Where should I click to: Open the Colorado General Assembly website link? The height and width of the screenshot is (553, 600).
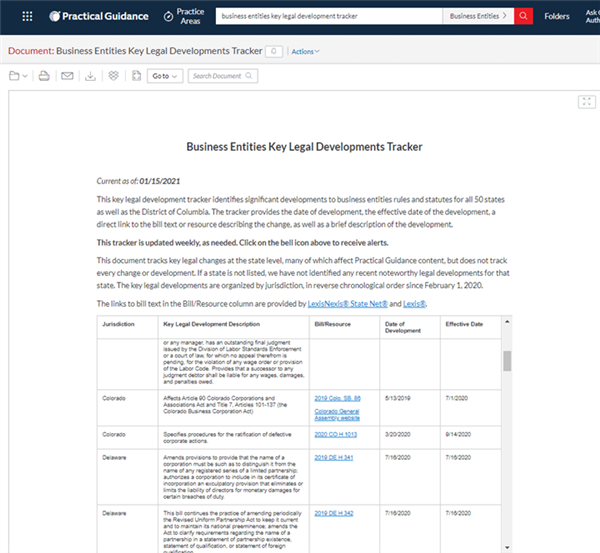pyautogui.click(x=337, y=414)
